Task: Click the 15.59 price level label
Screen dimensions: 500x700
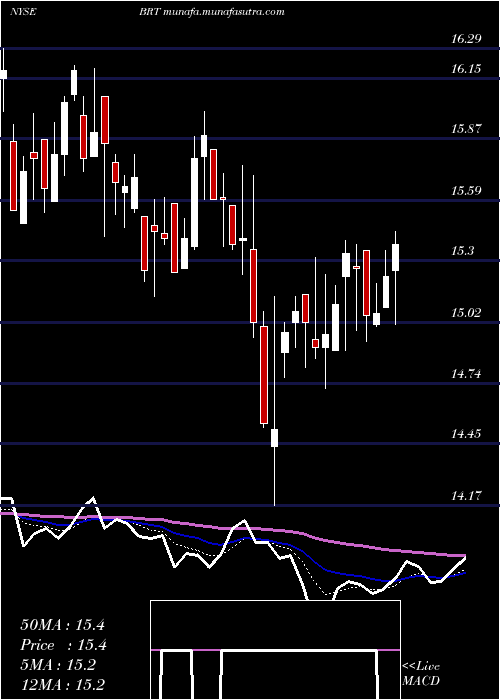Action: point(466,192)
